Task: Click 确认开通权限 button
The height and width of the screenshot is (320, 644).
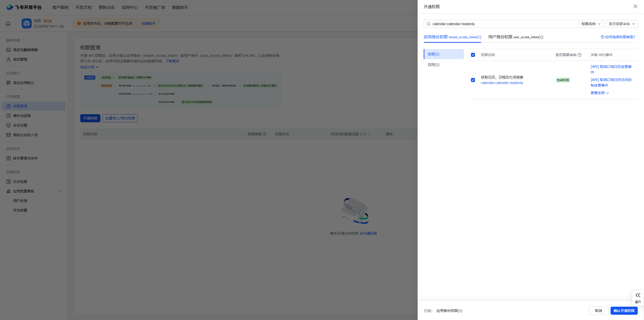Action: (x=624, y=311)
